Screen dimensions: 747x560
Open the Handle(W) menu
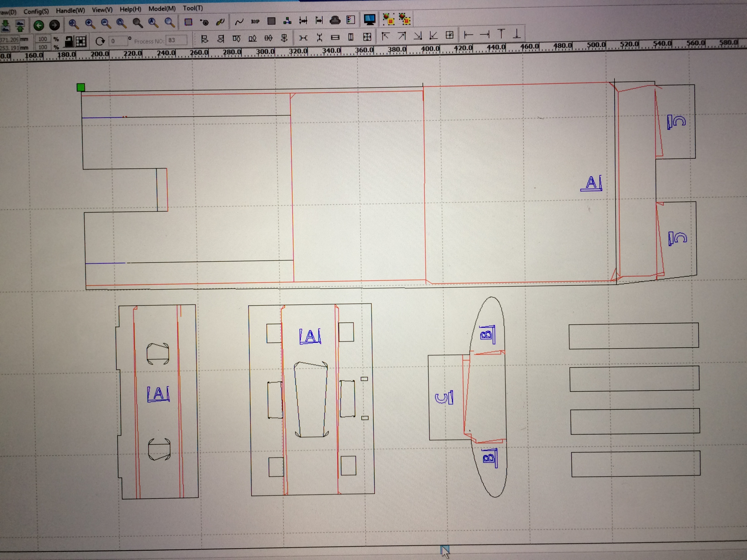70,11
